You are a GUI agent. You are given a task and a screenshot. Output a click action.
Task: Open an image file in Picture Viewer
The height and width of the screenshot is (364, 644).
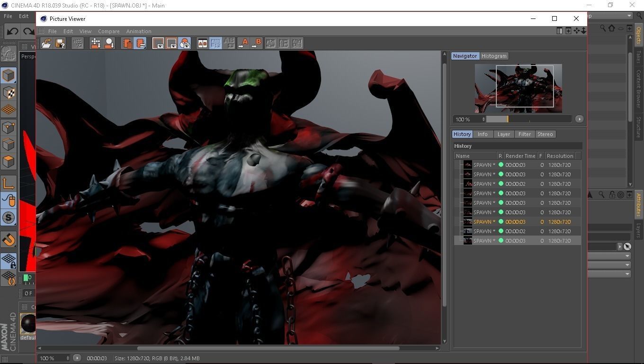point(46,43)
